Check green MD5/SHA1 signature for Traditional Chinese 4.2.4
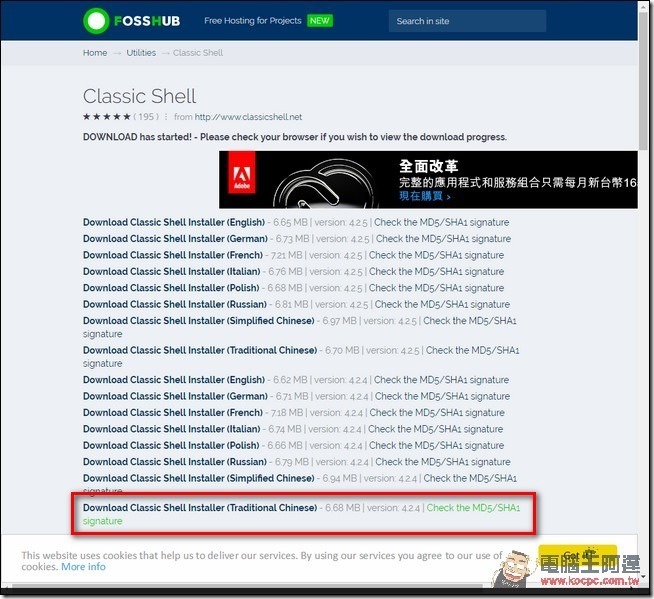654x599 pixels. tap(473, 508)
